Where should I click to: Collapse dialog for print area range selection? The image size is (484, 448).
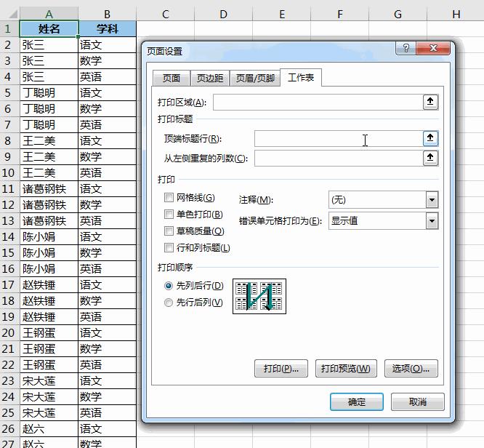[430, 102]
